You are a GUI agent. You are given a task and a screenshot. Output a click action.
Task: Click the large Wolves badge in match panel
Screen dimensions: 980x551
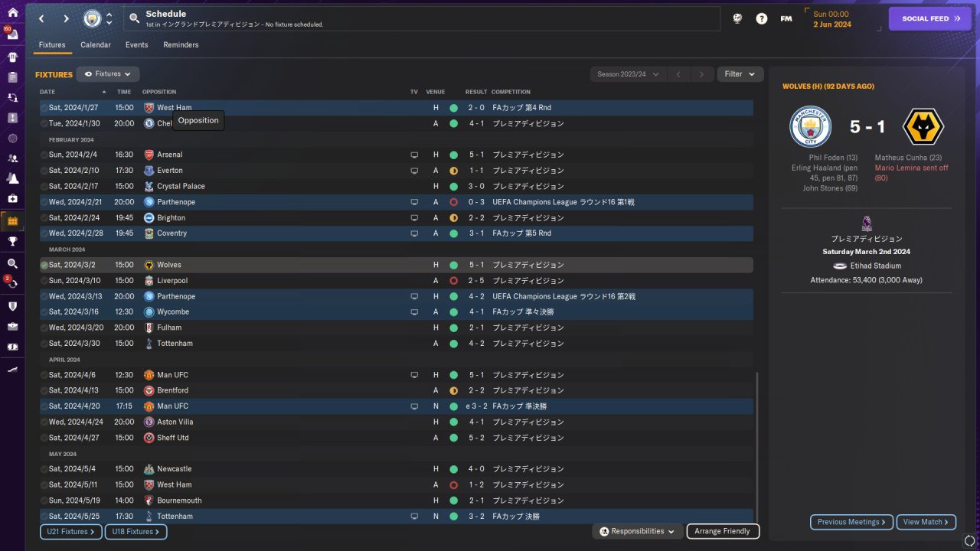click(x=923, y=127)
